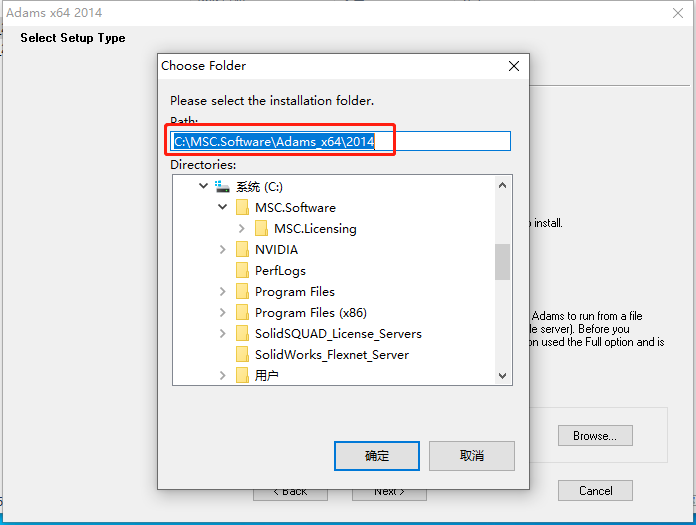696x525 pixels.
Task: Close the Choose Folder dialog
Action: [514, 66]
